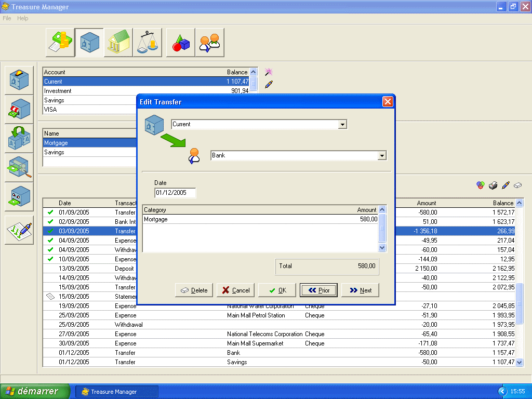Image resolution: width=532 pixels, height=399 pixels.
Task: Click the safe with magnifier search icon
Action: (x=19, y=167)
